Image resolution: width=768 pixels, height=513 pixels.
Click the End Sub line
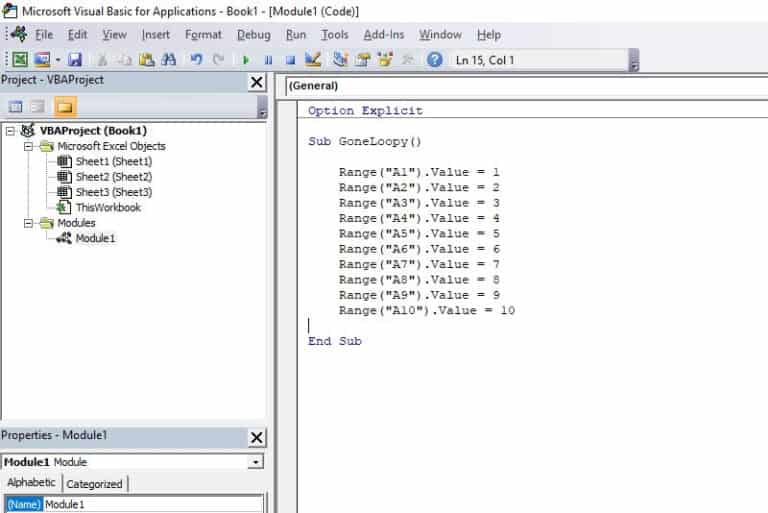coord(335,341)
